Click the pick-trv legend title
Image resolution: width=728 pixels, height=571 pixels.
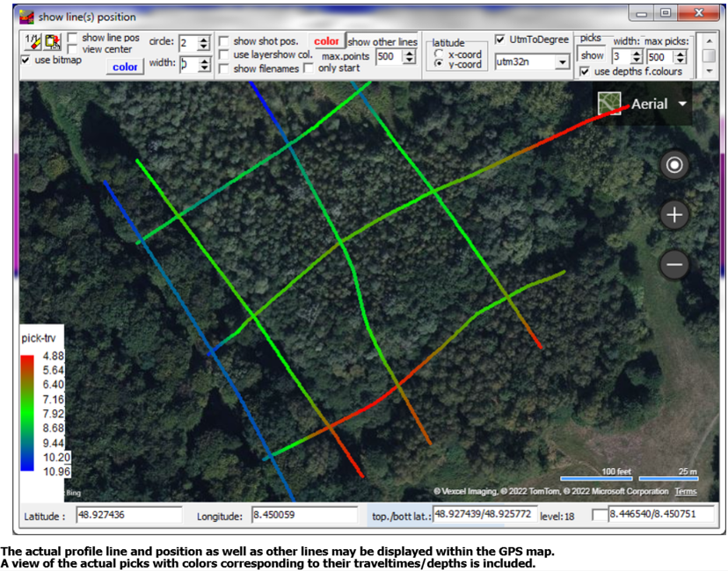click(x=39, y=338)
